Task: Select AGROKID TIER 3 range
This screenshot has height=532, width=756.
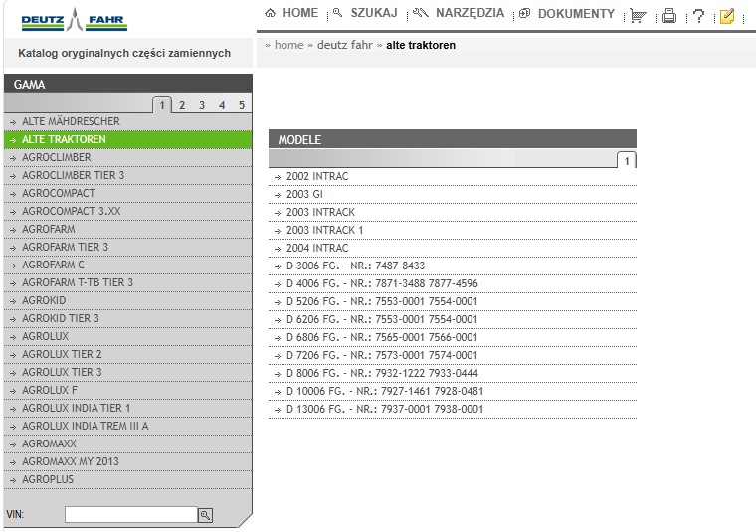Action: point(127,318)
